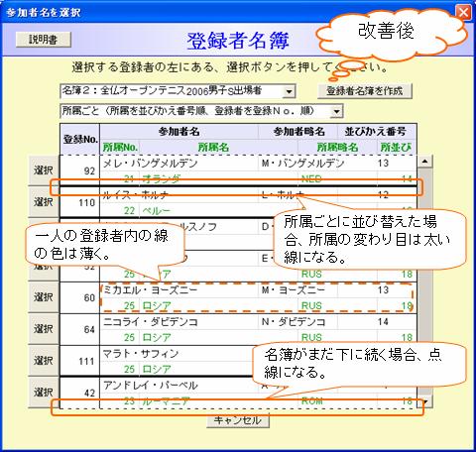Click 登録者名簿を作成 button
The width and height of the screenshot is (476, 452).
coord(365,90)
